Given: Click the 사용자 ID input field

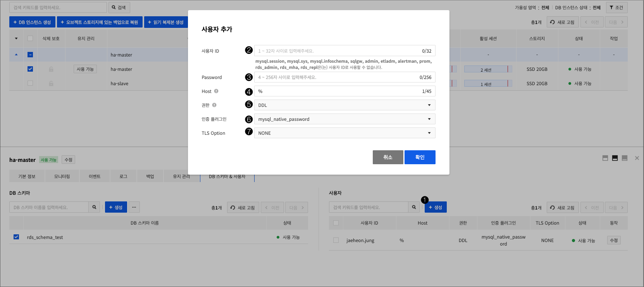Looking at the screenshot, I should pos(345,51).
